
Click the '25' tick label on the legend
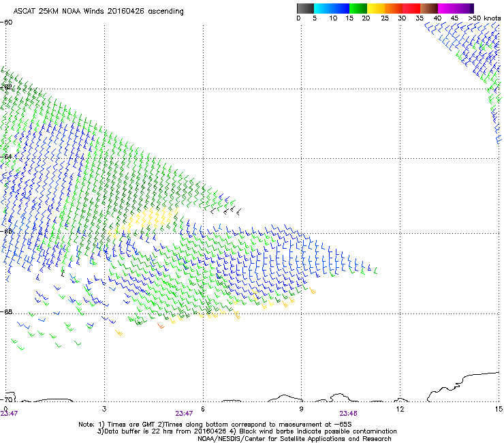(x=385, y=18)
